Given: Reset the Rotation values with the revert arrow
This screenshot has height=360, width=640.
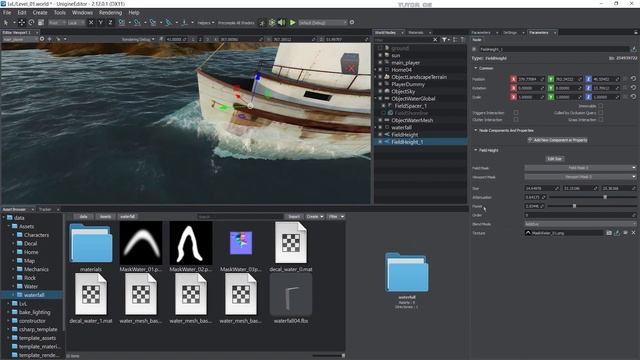Looking at the screenshot, I should (633, 88).
